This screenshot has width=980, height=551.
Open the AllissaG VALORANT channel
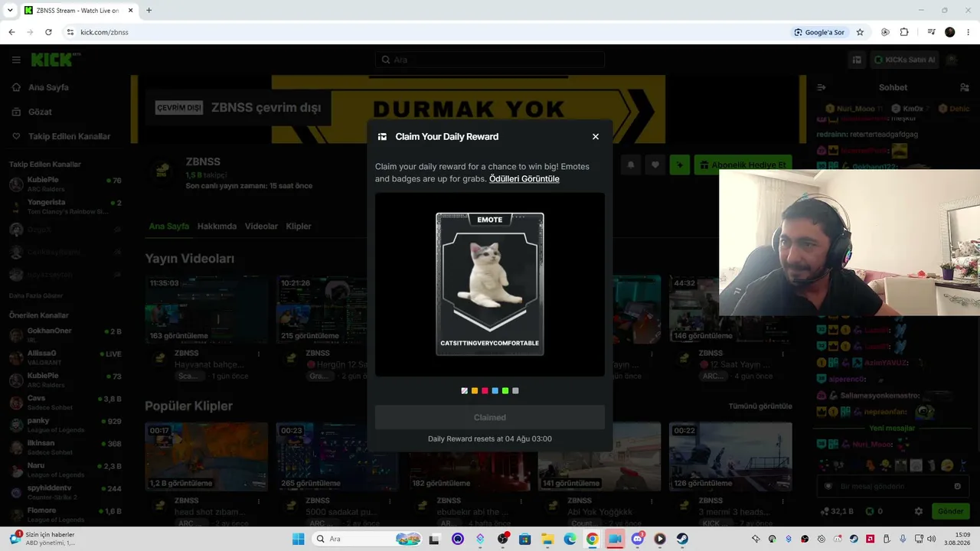(65, 357)
